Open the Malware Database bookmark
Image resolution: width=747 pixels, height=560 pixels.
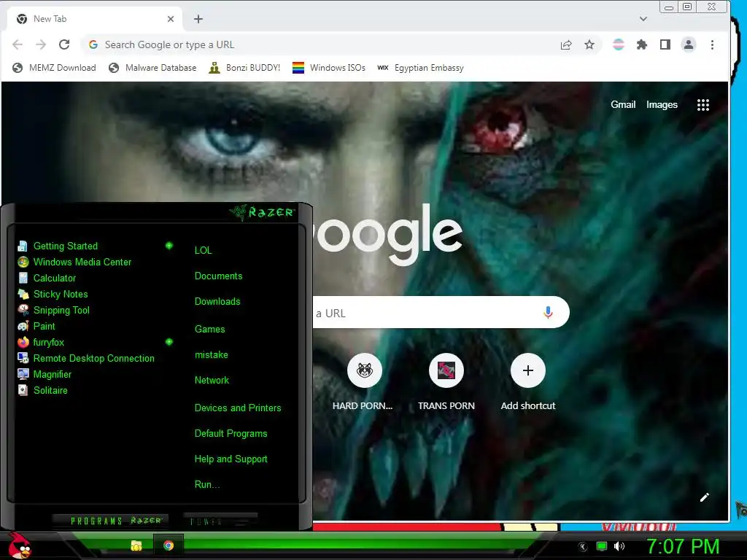pyautogui.click(x=152, y=68)
